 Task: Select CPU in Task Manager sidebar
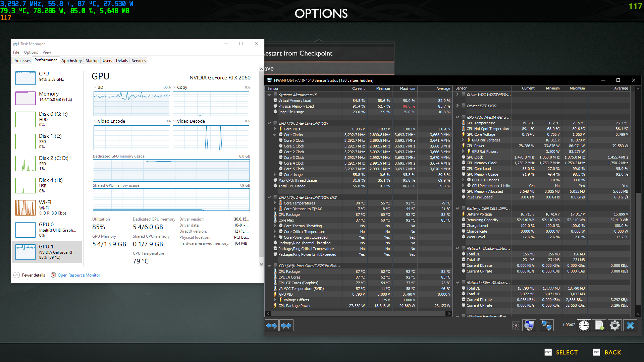point(47,77)
